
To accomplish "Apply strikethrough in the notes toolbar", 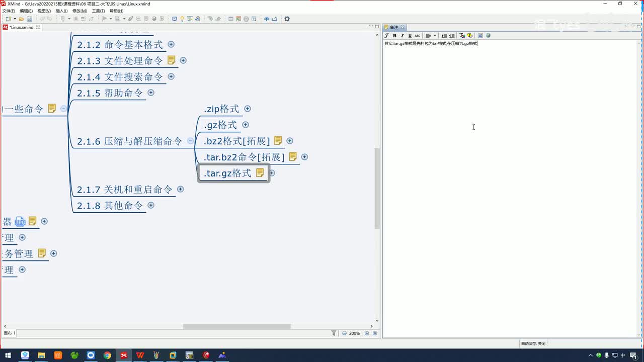I will coord(418,36).
